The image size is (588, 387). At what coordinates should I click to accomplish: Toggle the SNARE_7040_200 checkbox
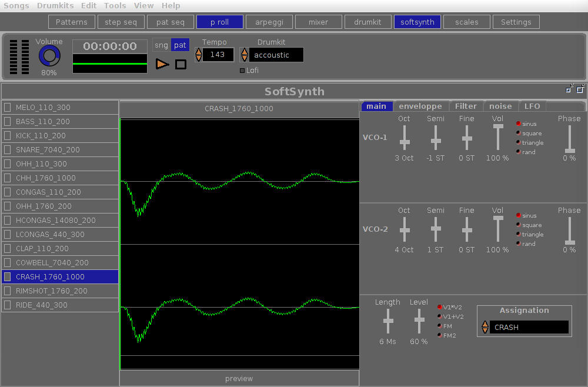coord(7,149)
